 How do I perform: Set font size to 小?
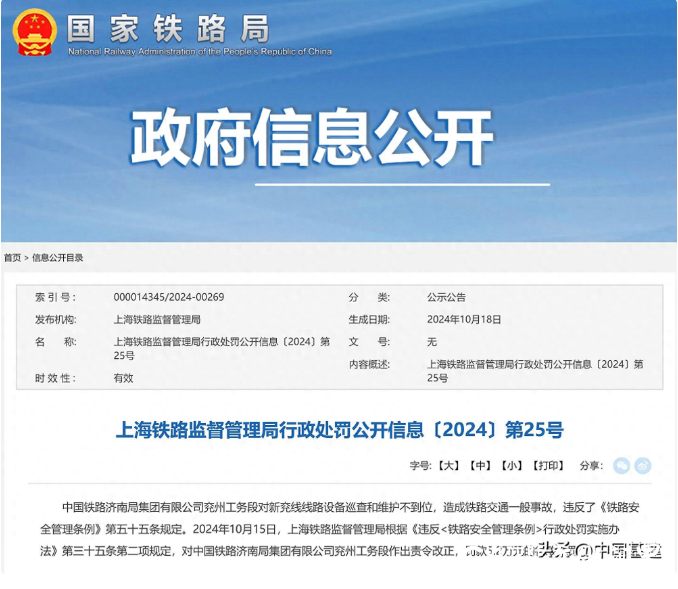pos(512,466)
